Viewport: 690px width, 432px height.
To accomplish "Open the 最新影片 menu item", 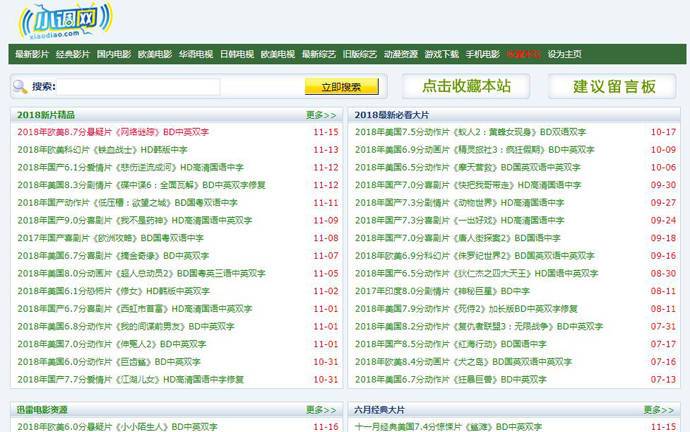I will click(31, 54).
